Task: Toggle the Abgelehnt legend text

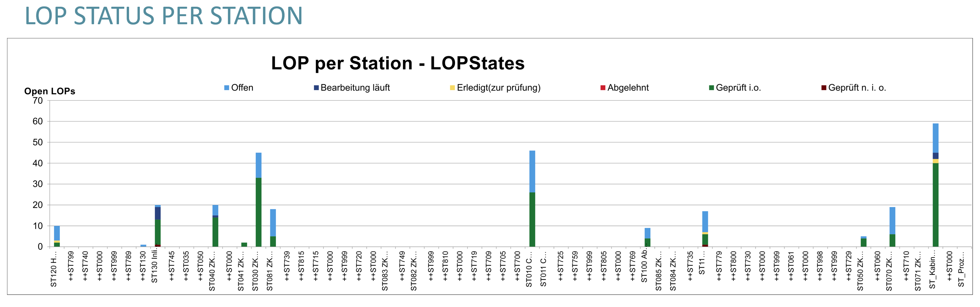Action: [628, 88]
